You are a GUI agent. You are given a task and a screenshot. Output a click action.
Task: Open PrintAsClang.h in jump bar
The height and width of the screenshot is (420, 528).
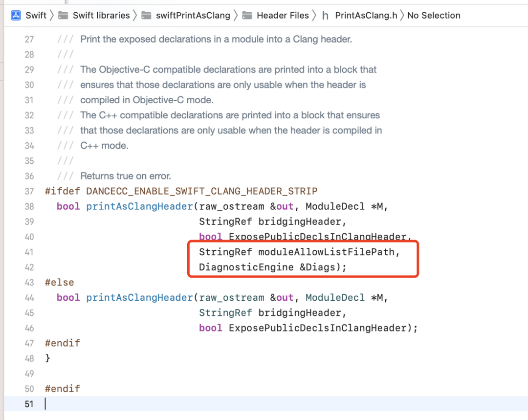366,16
